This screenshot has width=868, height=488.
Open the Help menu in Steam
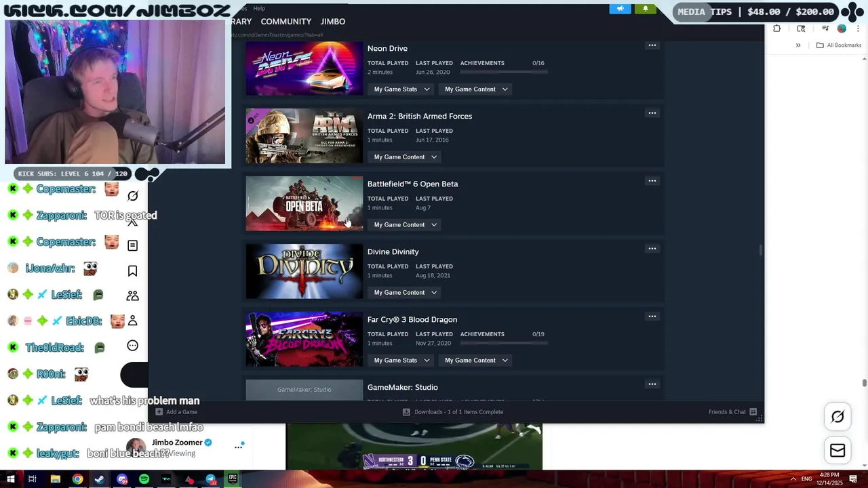click(259, 8)
